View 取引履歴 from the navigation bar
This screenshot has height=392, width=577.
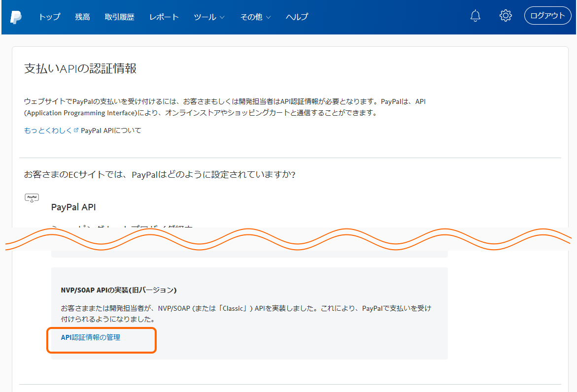pos(119,17)
